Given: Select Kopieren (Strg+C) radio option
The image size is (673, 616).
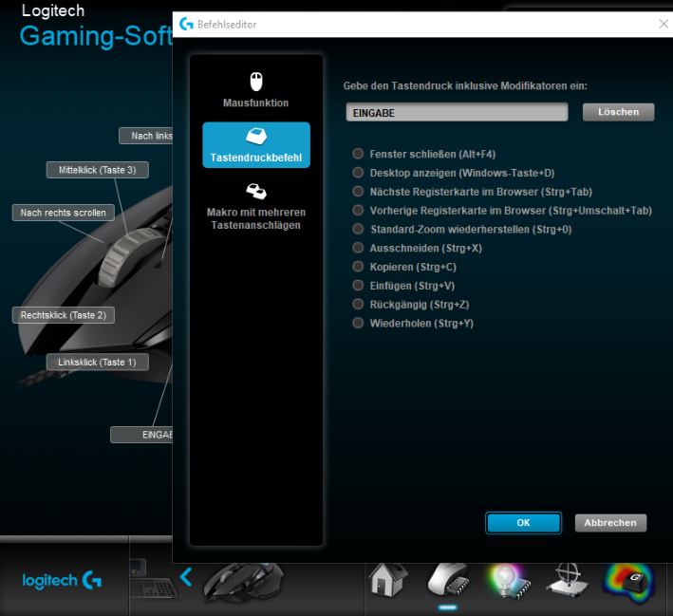Looking at the screenshot, I should [358, 267].
